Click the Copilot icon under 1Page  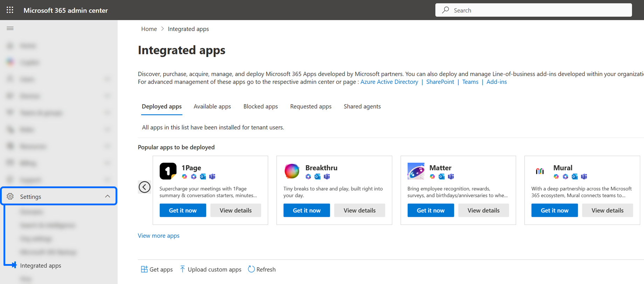coord(185,177)
